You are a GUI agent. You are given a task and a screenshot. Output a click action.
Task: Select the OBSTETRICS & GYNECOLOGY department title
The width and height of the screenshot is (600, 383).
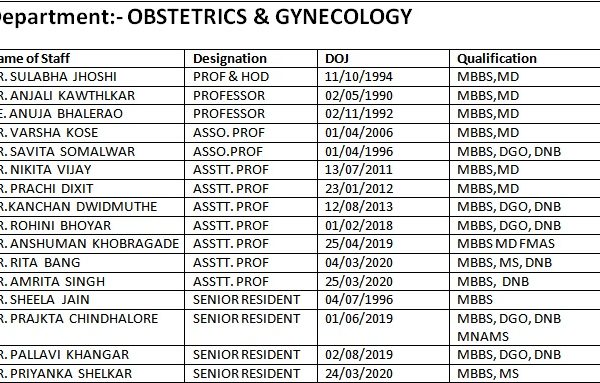[x=269, y=17]
